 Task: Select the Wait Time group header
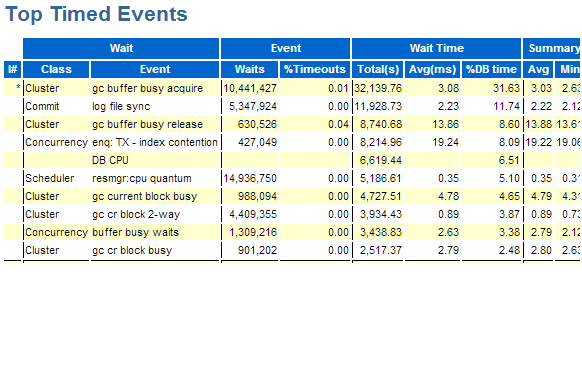coord(436,48)
